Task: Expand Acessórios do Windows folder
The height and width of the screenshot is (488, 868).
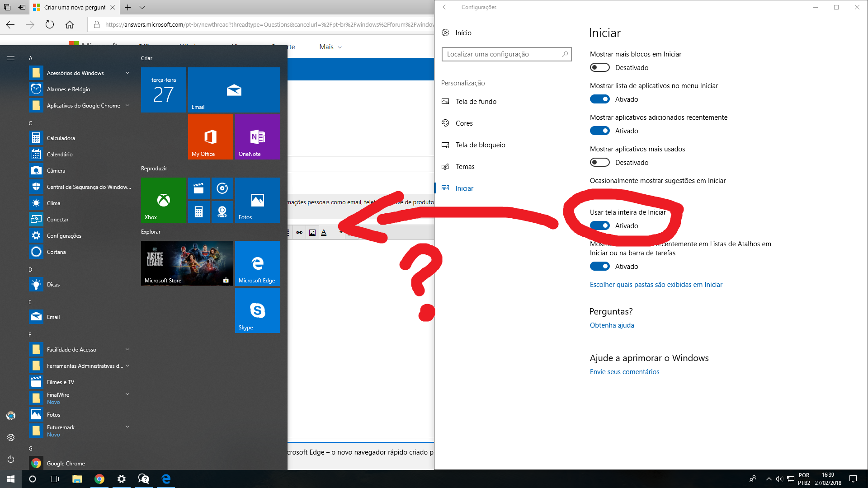Action: (x=80, y=73)
